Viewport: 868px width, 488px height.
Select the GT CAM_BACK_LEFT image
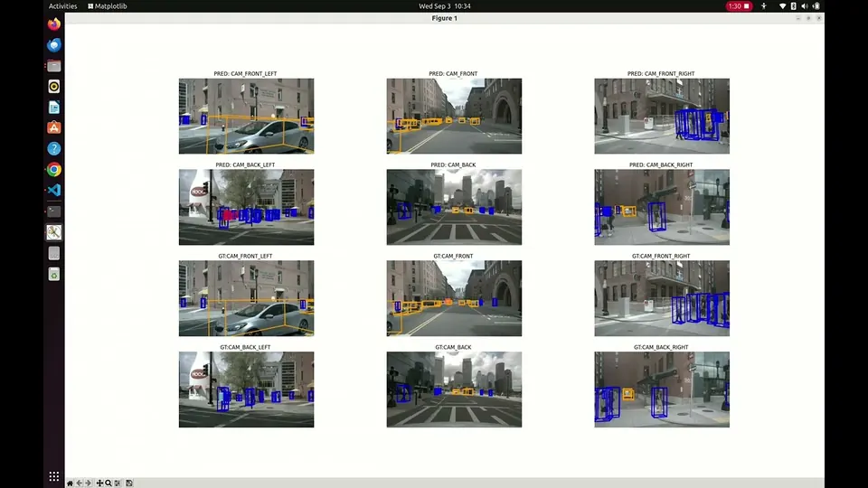pos(246,389)
